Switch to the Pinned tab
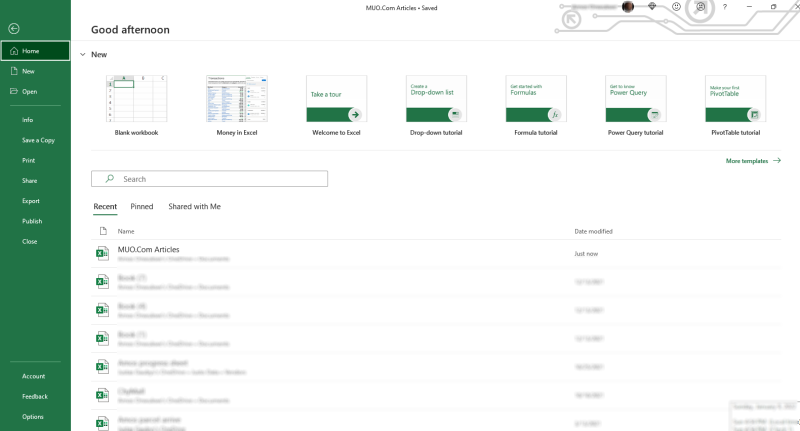Viewport: 800px width, 431px height. pyautogui.click(x=142, y=207)
